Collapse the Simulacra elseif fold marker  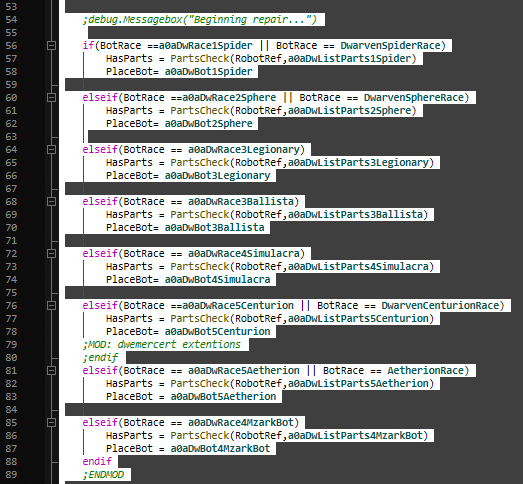(x=51, y=254)
